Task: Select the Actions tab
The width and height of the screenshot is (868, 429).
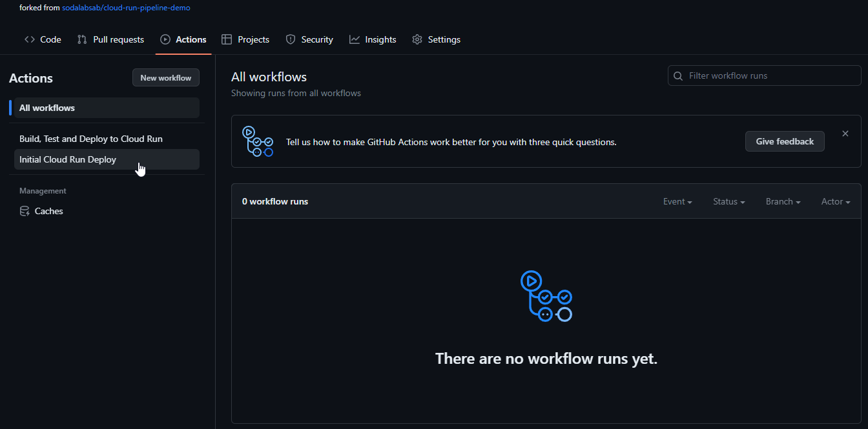Action: point(183,39)
